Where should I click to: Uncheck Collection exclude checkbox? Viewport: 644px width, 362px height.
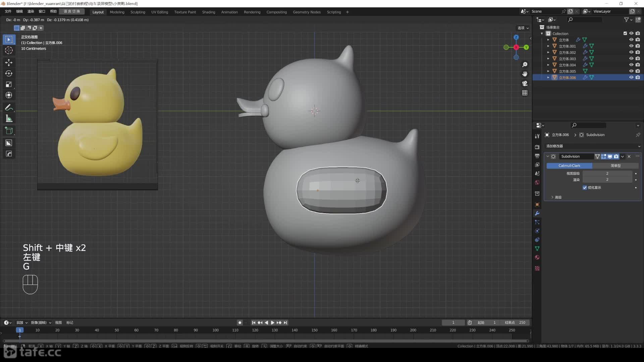625,33
